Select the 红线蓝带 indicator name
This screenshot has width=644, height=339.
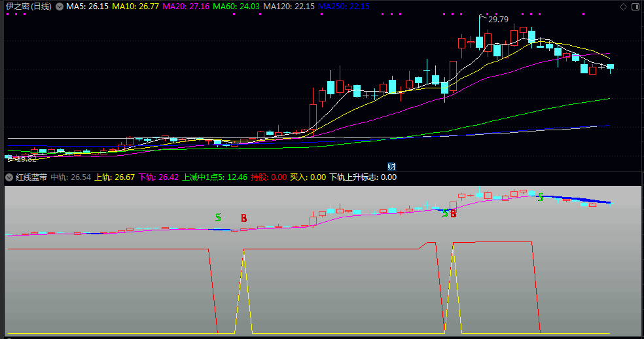click(31, 177)
